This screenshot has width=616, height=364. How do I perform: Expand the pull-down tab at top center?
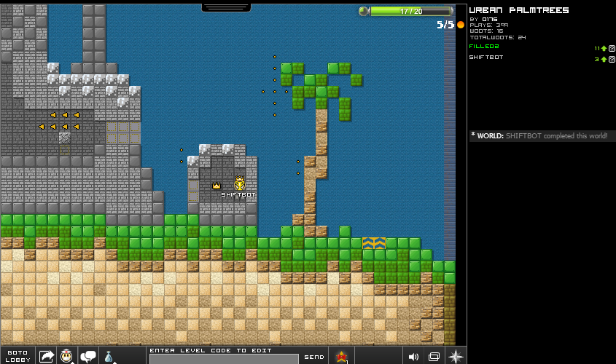[x=230, y=7]
